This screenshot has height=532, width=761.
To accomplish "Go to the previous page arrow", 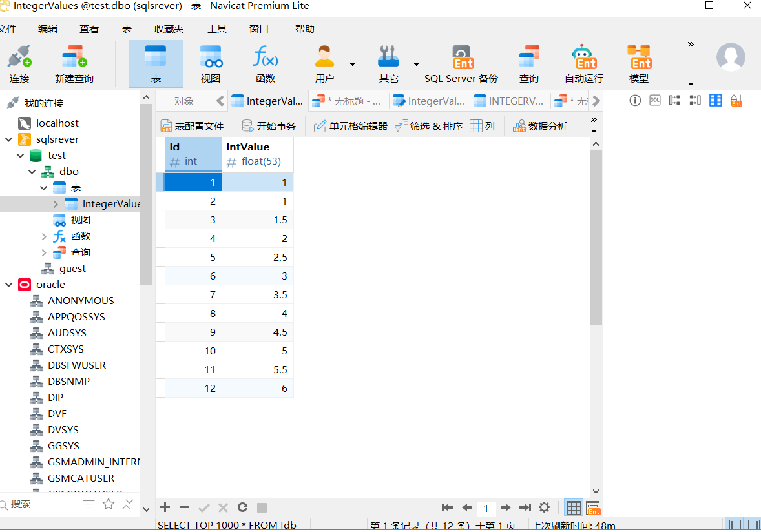I will coord(467,507).
